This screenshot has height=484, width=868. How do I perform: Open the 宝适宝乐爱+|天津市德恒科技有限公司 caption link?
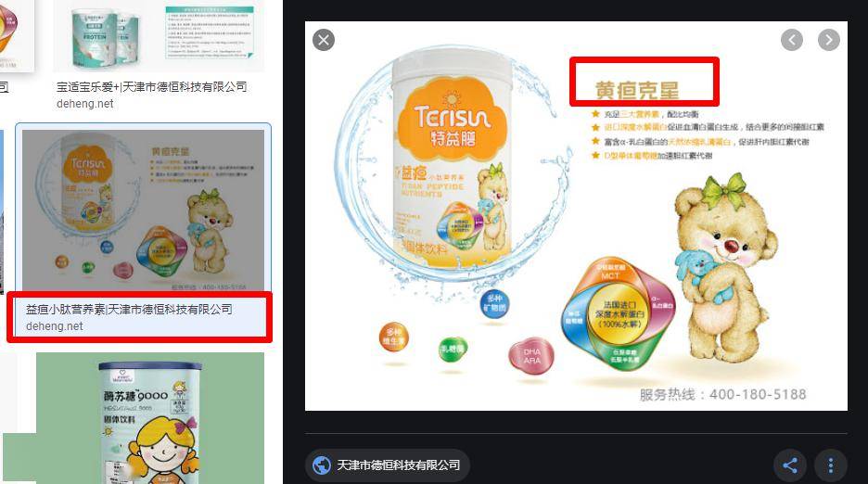click(152, 87)
